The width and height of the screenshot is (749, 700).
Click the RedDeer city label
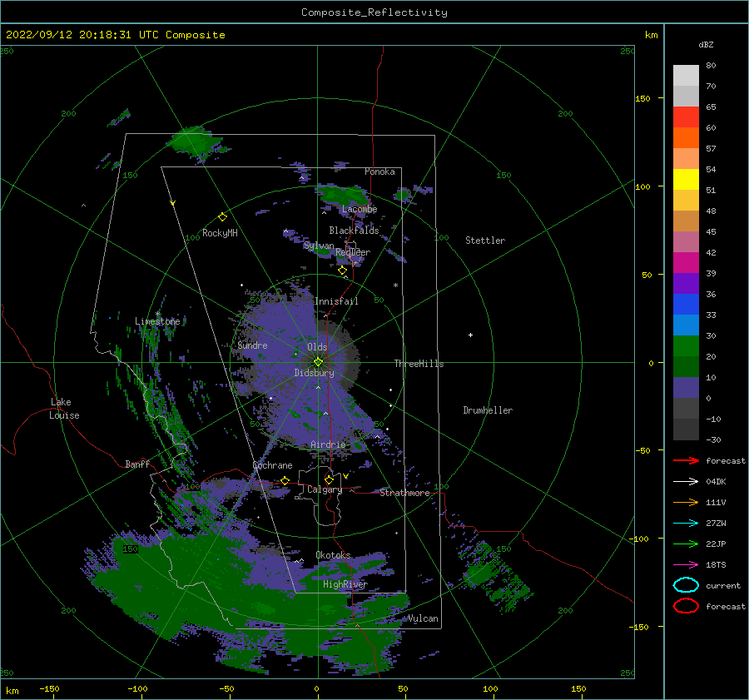pyautogui.click(x=353, y=252)
